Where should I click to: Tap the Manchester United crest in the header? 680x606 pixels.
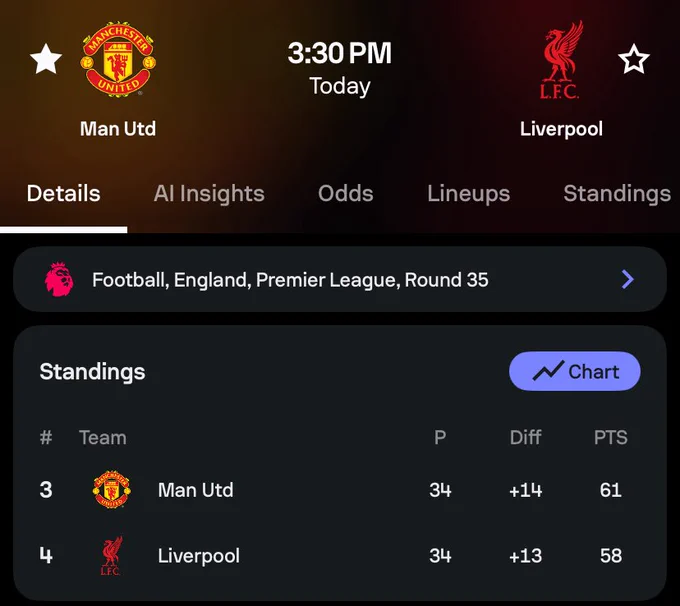pos(118,59)
